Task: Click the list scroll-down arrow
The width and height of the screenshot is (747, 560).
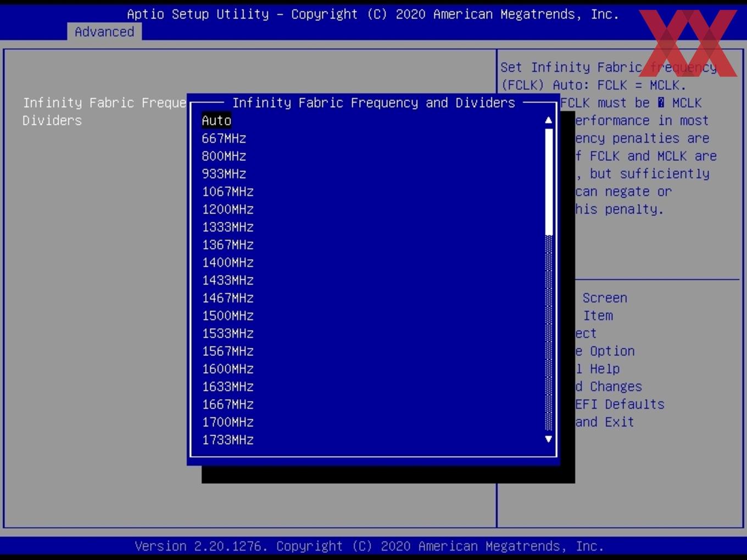Action: click(x=548, y=439)
